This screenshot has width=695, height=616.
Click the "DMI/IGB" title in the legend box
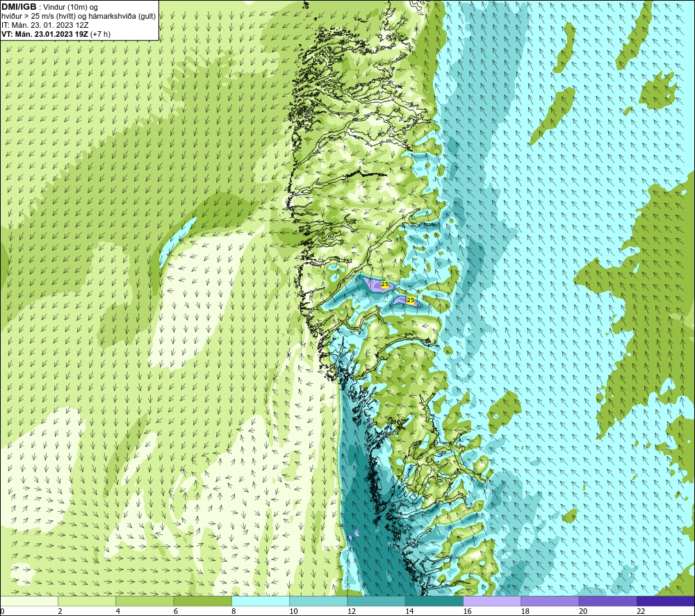pos(19,7)
